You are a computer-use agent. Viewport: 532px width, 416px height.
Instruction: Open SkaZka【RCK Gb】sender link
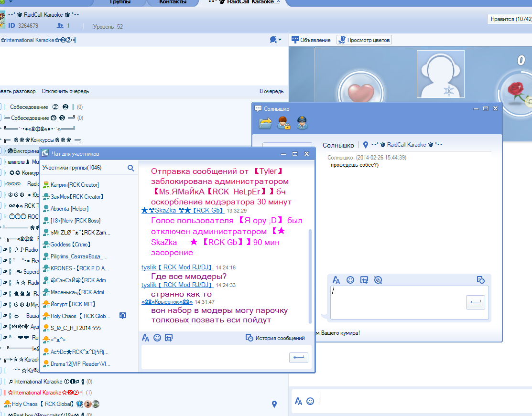tap(183, 211)
